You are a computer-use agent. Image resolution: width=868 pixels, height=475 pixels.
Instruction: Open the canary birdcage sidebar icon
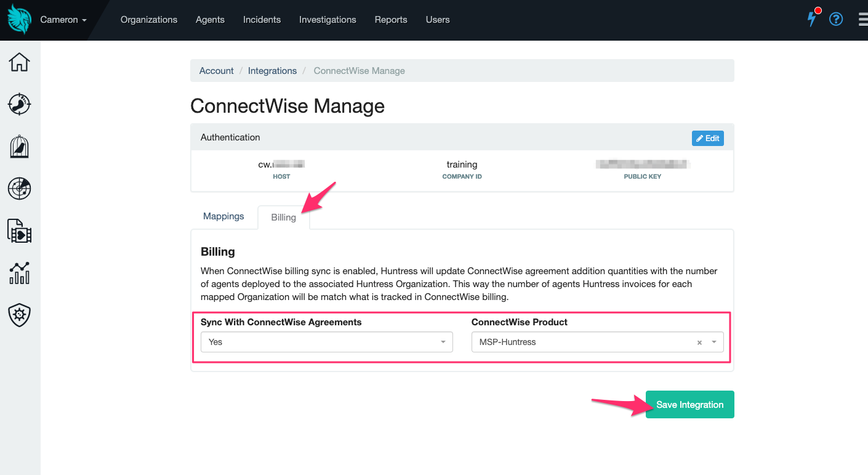tap(19, 147)
